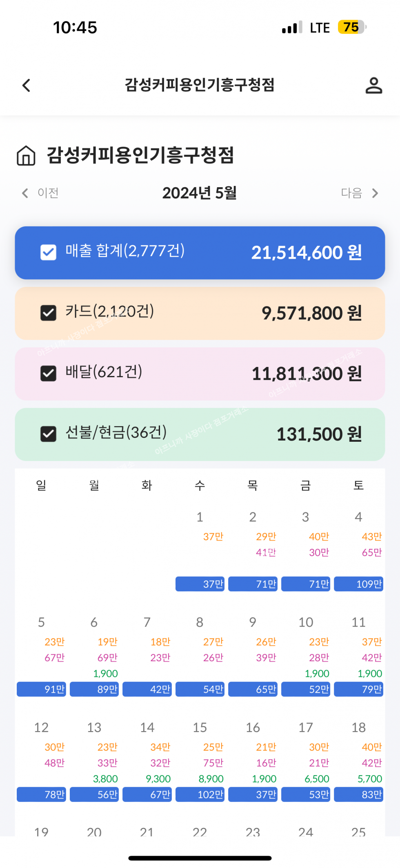Tap the home icon beside store name
Viewport: 400px width, 868px height.
pos(26,156)
